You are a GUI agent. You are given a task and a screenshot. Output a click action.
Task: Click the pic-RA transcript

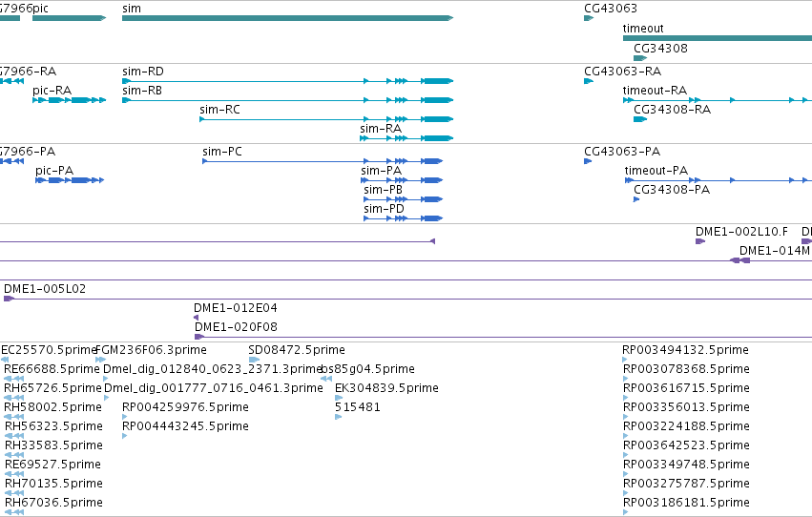pyautogui.click(x=69, y=100)
